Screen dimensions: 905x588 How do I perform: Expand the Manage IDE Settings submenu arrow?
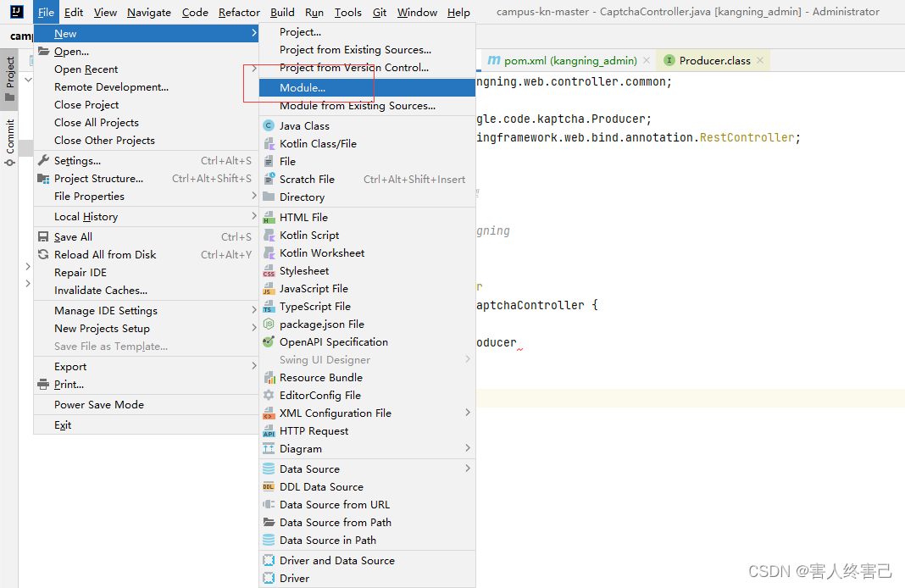point(253,310)
